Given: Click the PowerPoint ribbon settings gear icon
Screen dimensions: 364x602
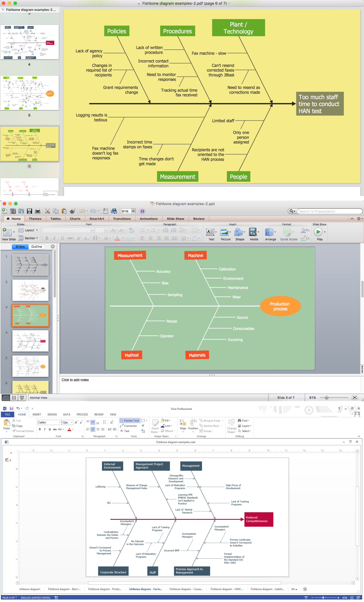Looking at the screenshot, I should [359, 219].
